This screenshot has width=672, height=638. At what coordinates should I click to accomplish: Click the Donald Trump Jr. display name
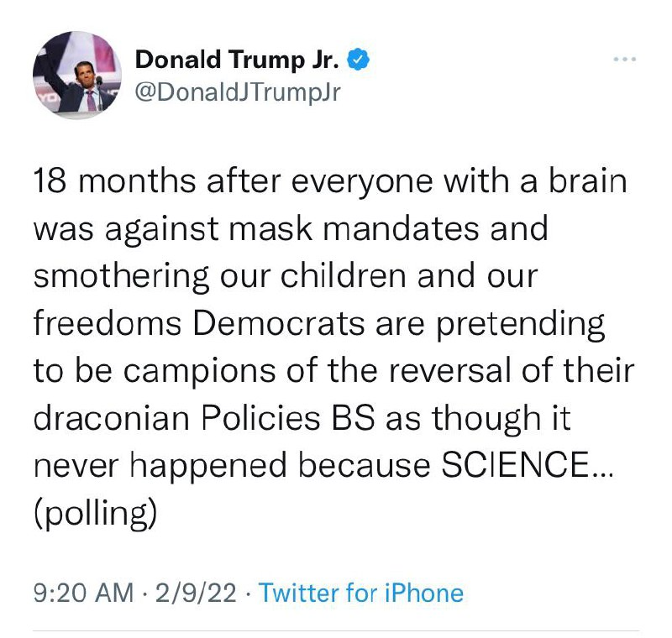point(237,60)
